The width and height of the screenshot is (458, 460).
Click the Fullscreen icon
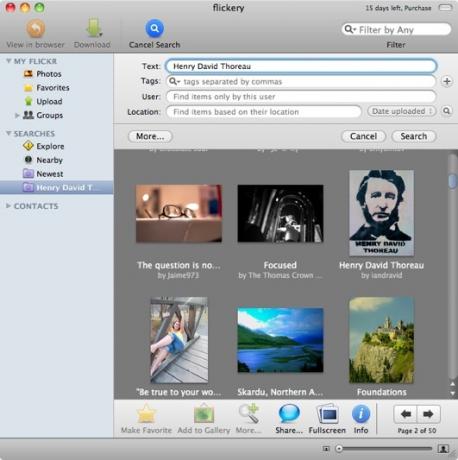[x=327, y=414]
